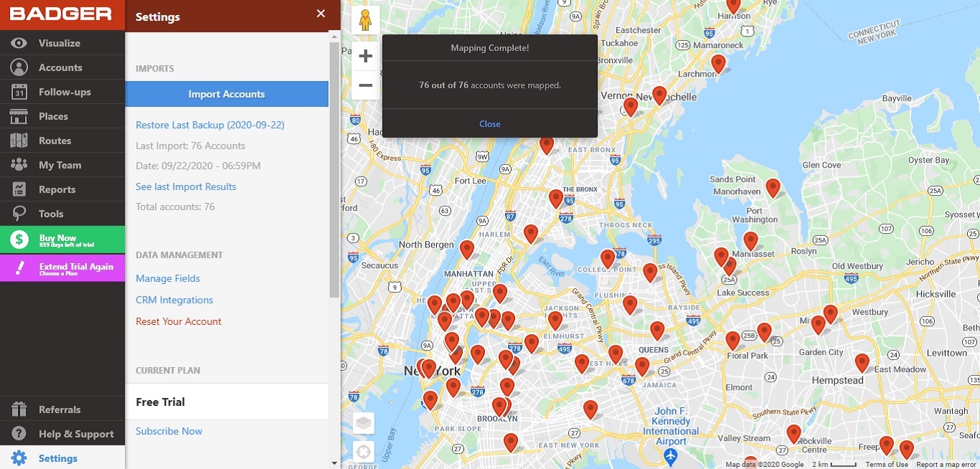Click 'Total accounts: 76' text
This screenshot has height=469, width=980.
[x=175, y=207]
